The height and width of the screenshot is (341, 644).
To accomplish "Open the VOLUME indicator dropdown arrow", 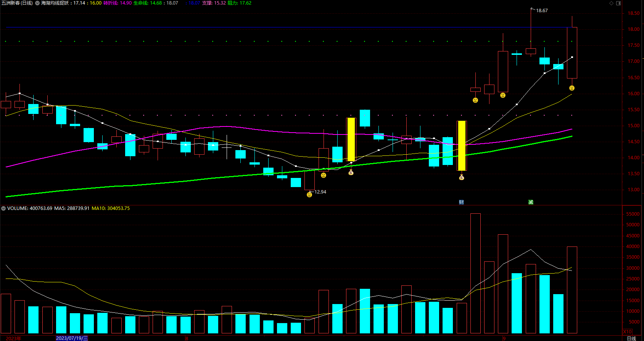I will (3, 208).
